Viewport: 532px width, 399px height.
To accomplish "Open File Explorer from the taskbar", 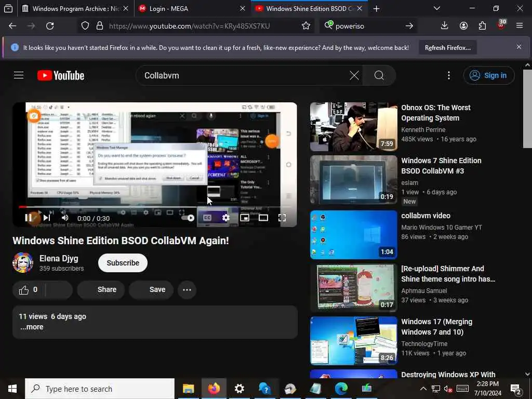I will point(188,389).
